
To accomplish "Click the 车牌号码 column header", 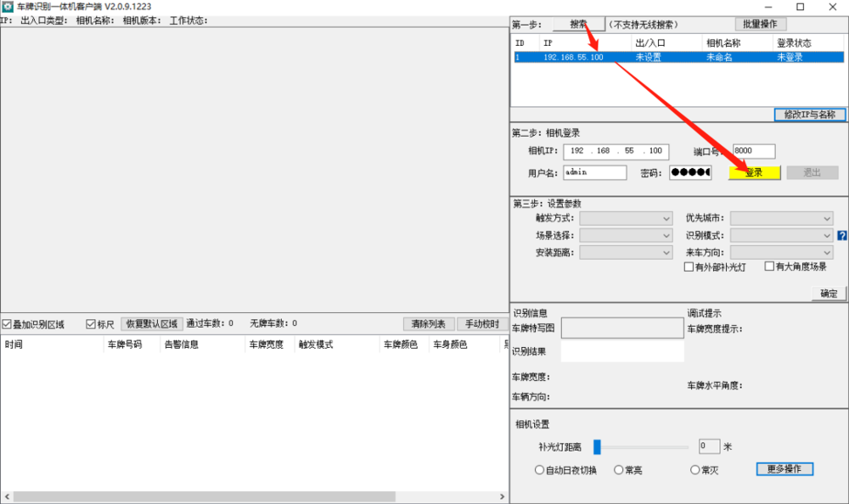I will pyautogui.click(x=132, y=344).
